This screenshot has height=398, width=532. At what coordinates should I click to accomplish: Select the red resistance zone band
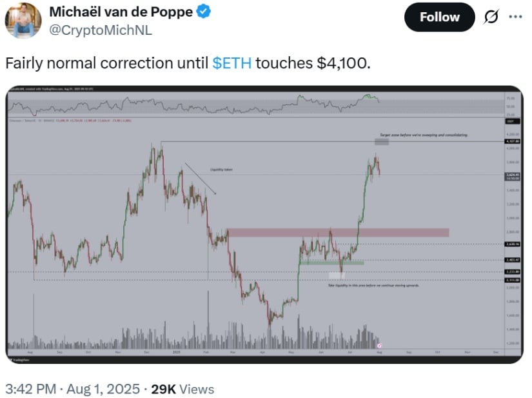tap(339, 232)
